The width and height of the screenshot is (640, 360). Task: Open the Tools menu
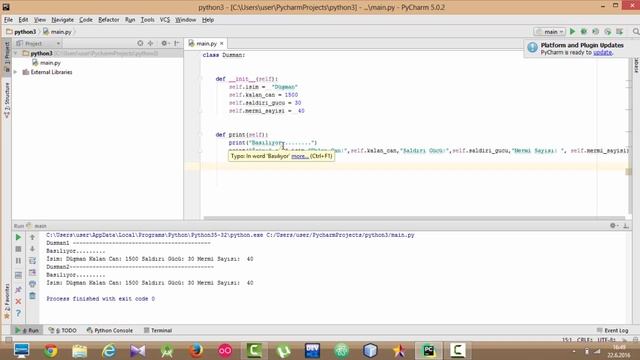coord(147,20)
